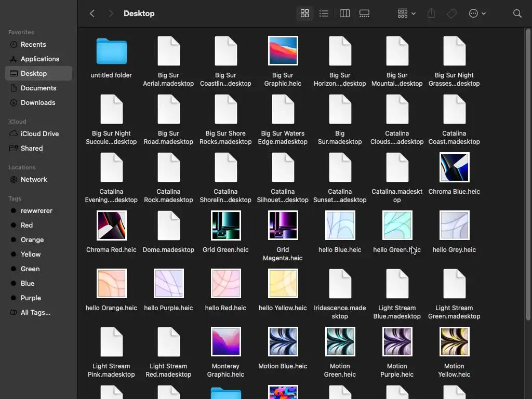Select Light Stream Pink.madesktop icon
532x399 pixels.
tap(111, 342)
